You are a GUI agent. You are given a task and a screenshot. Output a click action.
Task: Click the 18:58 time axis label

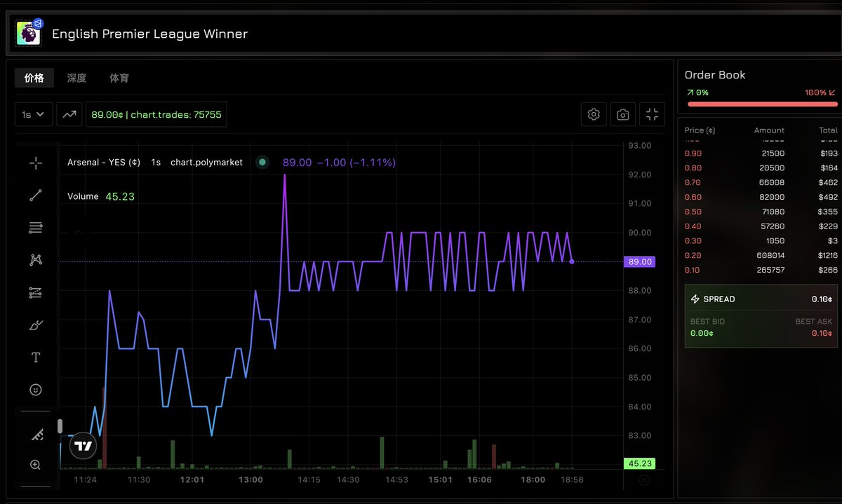pyautogui.click(x=571, y=480)
